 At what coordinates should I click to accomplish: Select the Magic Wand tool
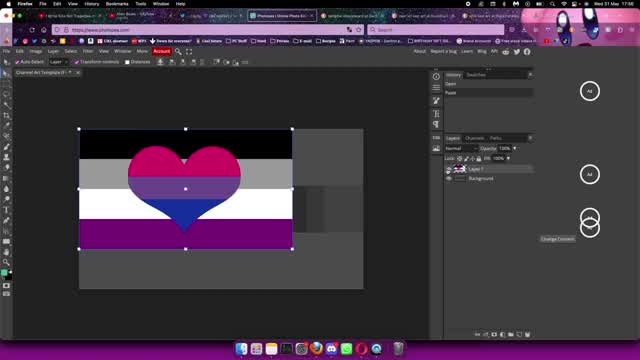point(6,105)
